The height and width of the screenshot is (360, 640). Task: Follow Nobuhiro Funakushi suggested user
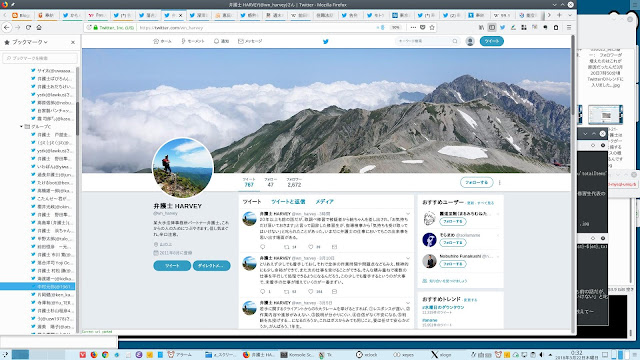coord(453,264)
